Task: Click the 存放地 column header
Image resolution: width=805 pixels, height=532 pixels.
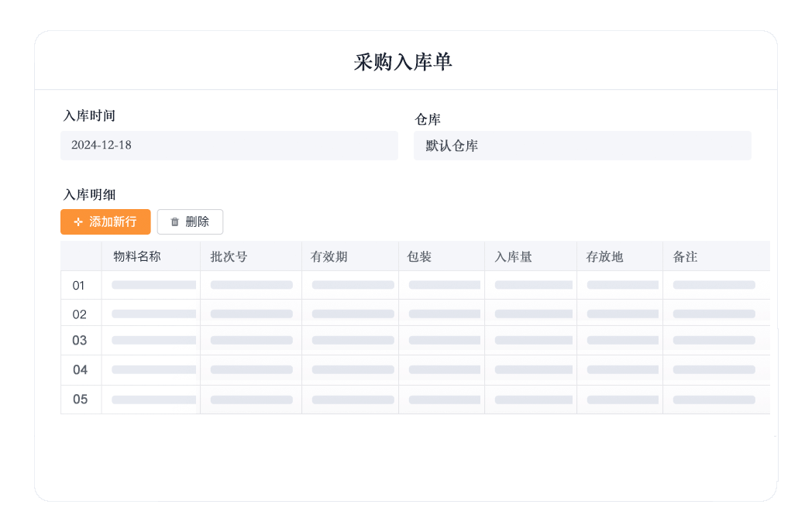Action: 604,256
